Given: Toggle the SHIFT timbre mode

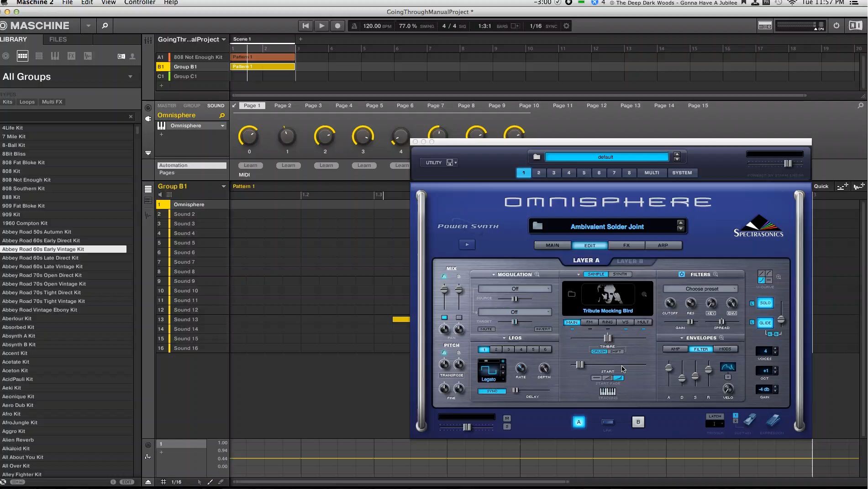Looking at the screenshot, I should pyautogui.click(x=615, y=351).
